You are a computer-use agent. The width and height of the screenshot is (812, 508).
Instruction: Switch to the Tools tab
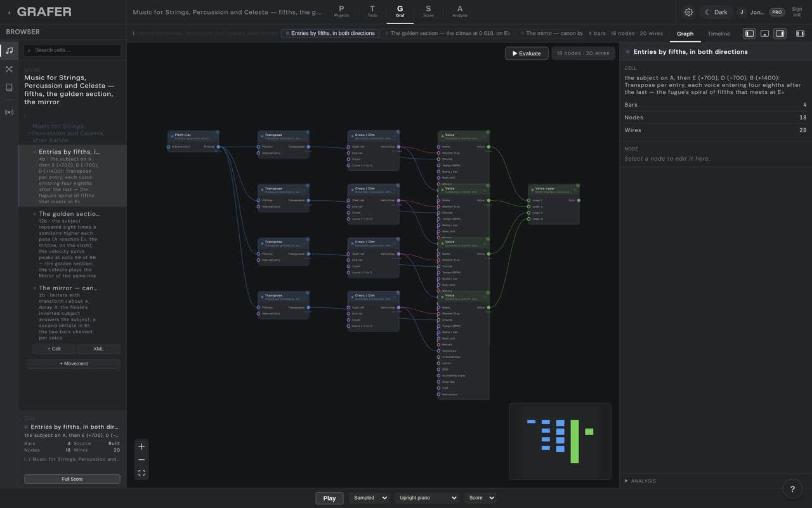coord(372,11)
